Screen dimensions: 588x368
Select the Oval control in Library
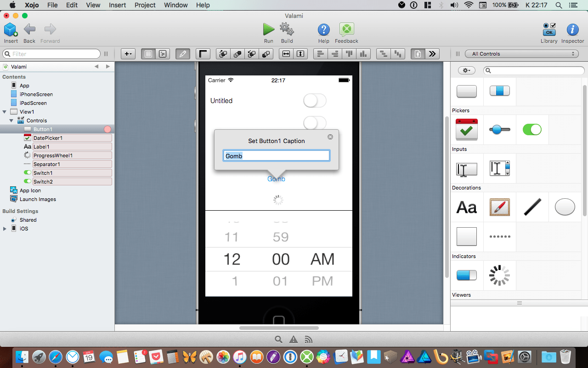coord(565,207)
